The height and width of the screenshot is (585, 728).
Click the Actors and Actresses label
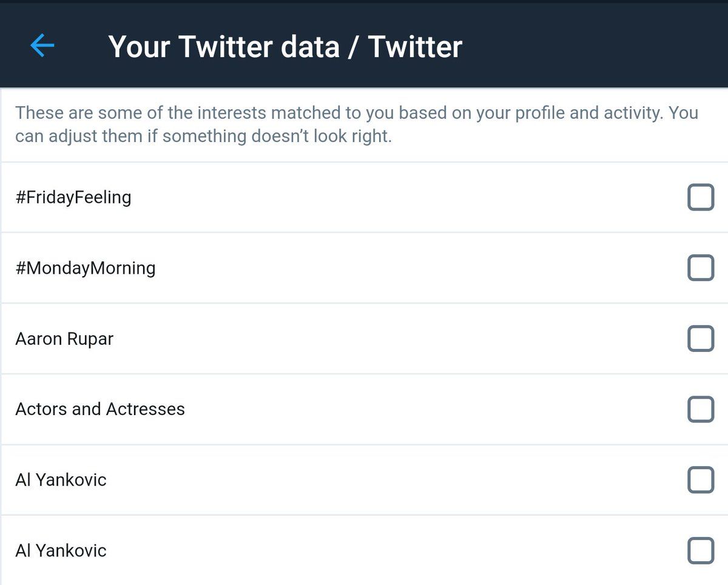click(100, 409)
